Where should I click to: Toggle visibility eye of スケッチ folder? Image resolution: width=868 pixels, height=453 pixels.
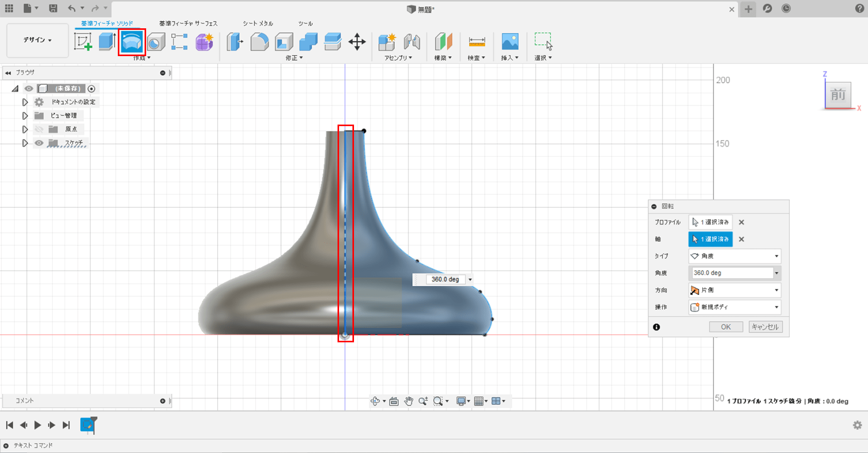click(39, 143)
